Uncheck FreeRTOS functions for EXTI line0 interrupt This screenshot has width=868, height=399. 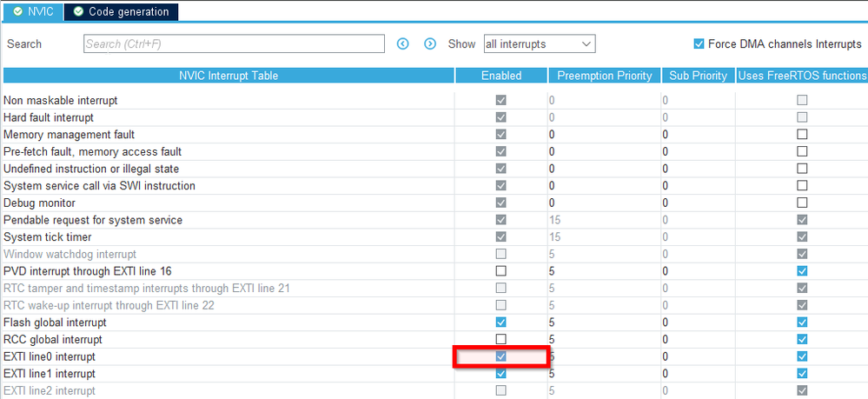pyautogui.click(x=802, y=356)
